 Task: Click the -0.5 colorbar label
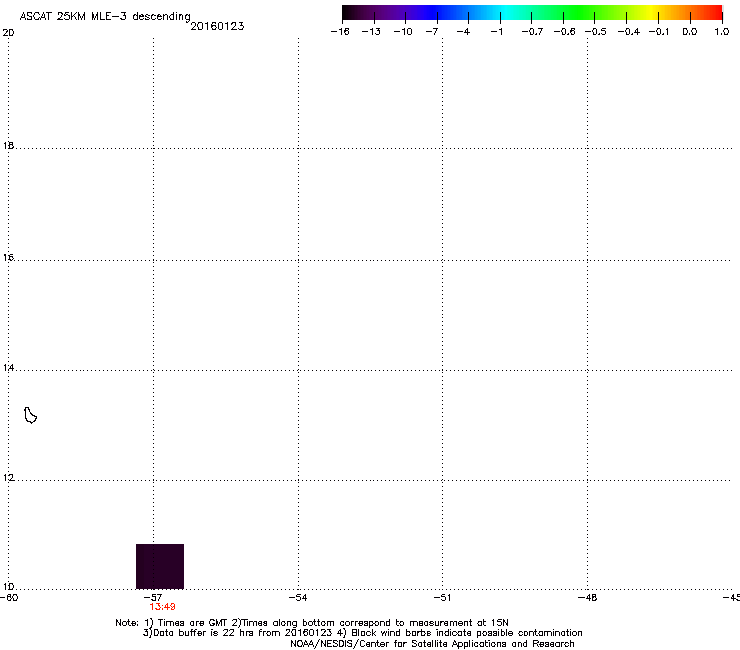(596, 32)
